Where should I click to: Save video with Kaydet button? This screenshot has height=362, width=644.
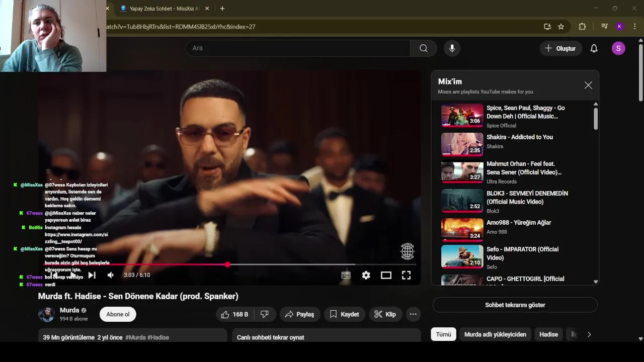pyautogui.click(x=345, y=314)
